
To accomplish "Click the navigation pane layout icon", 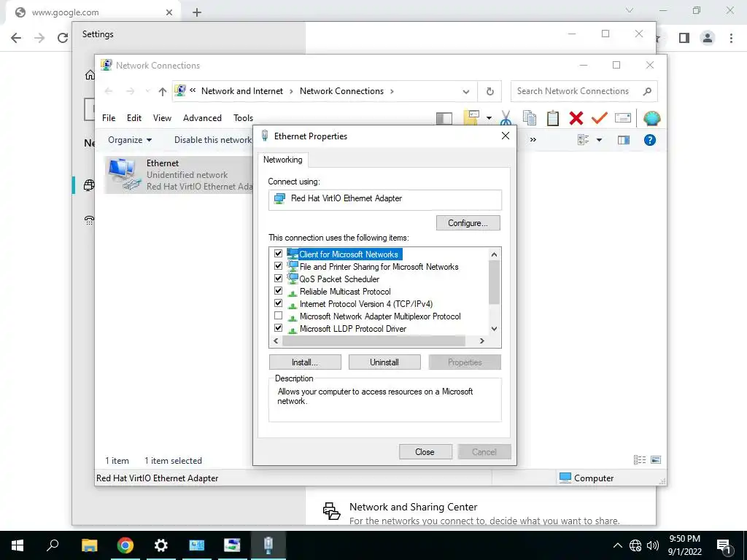I will tap(444, 118).
